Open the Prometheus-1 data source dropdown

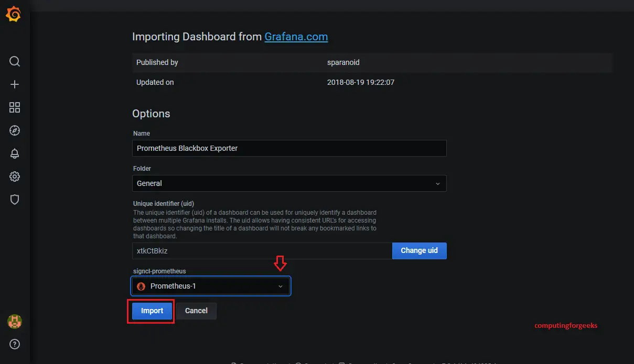(210, 286)
